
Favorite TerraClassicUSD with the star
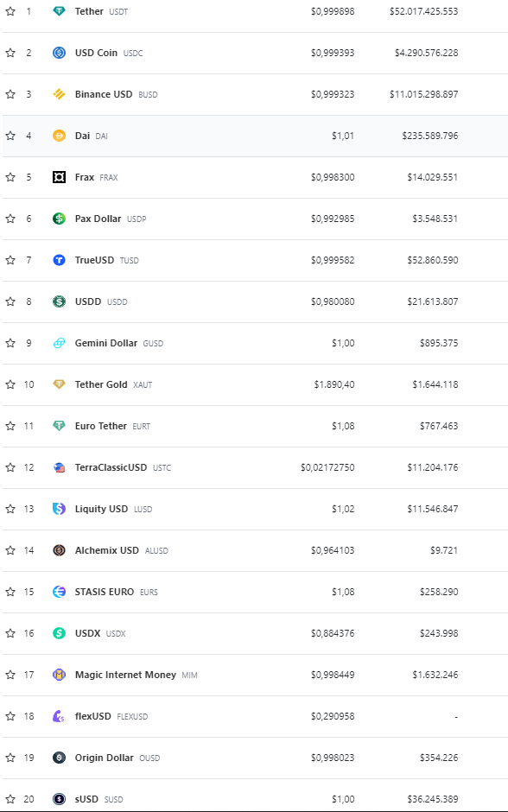10,467
